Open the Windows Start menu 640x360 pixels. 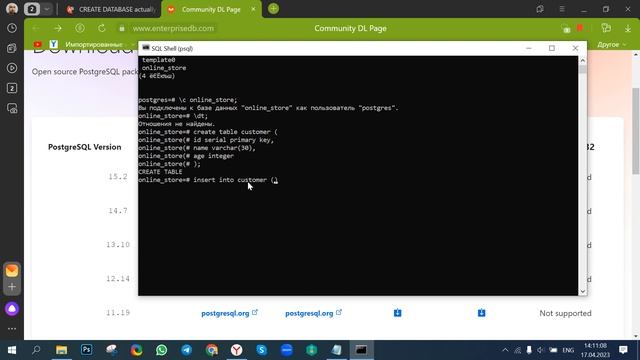click(x=11, y=350)
